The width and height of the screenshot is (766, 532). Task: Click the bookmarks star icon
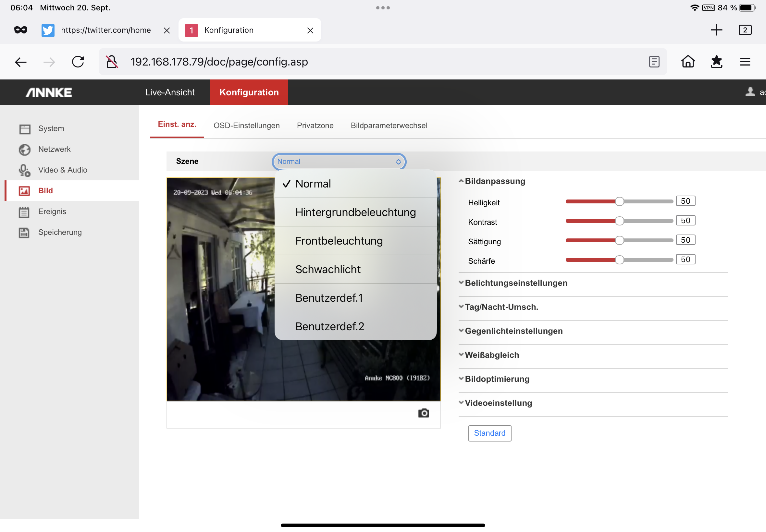point(716,62)
